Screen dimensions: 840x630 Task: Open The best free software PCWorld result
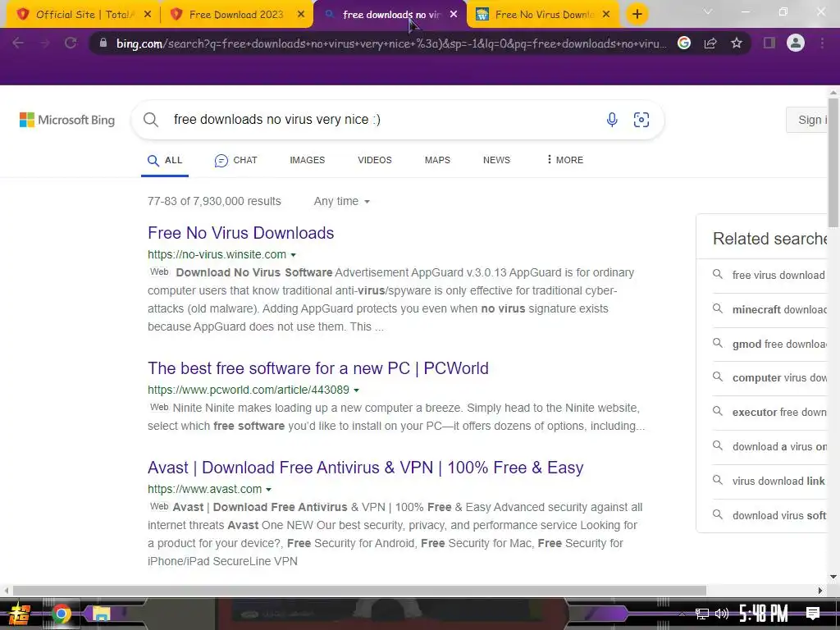[318, 368]
